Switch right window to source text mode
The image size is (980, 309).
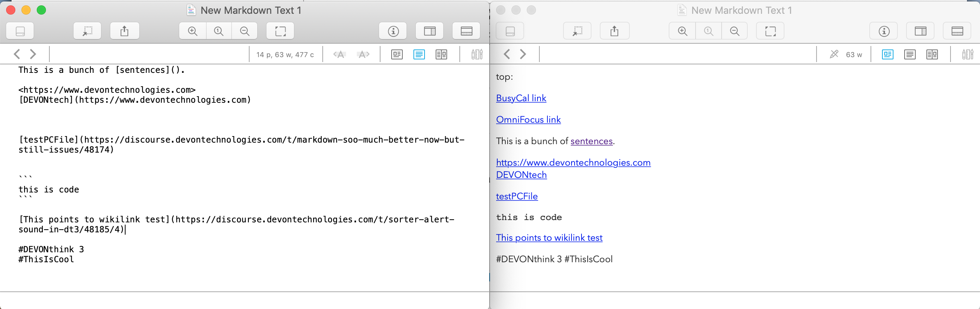[x=910, y=54]
